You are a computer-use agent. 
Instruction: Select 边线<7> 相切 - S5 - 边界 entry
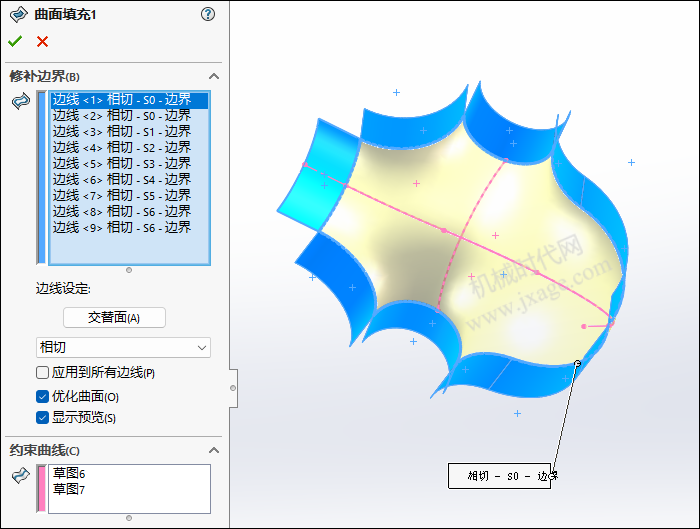tap(129, 196)
